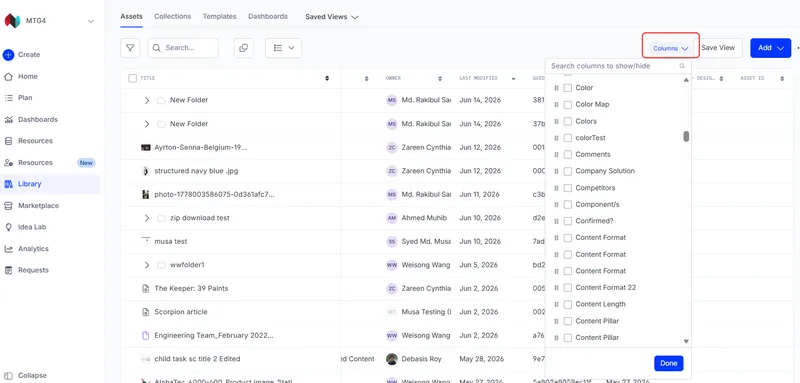Open Engineering Team_February 2022 asset
Viewport: 800px width, 383px height.
214,336
